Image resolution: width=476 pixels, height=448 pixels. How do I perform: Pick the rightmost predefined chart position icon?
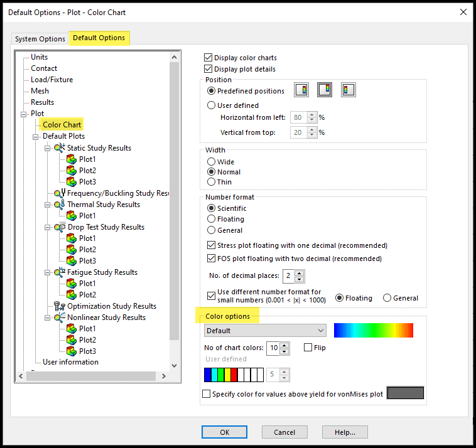tap(349, 90)
